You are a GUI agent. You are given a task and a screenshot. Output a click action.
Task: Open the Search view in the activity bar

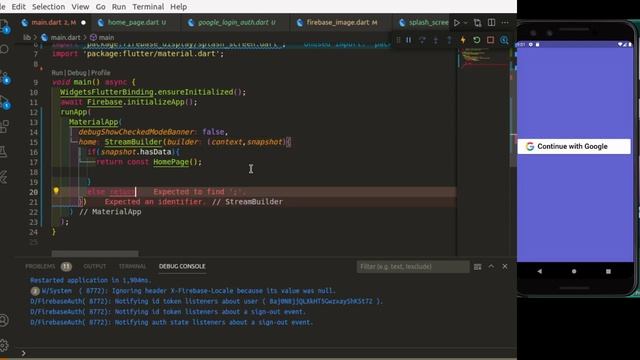point(4,49)
